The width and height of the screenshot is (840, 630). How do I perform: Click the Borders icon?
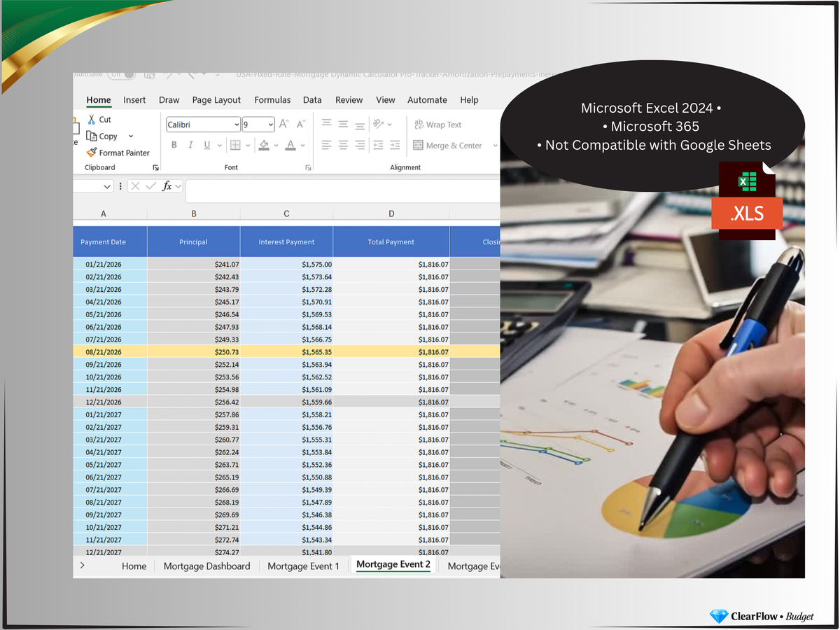(x=235, y=145)
